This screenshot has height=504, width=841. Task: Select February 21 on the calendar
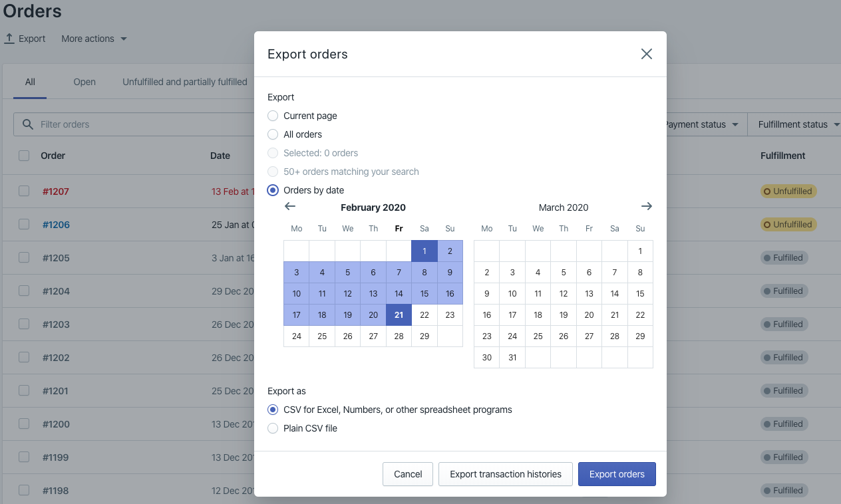[x=399, y=315]
